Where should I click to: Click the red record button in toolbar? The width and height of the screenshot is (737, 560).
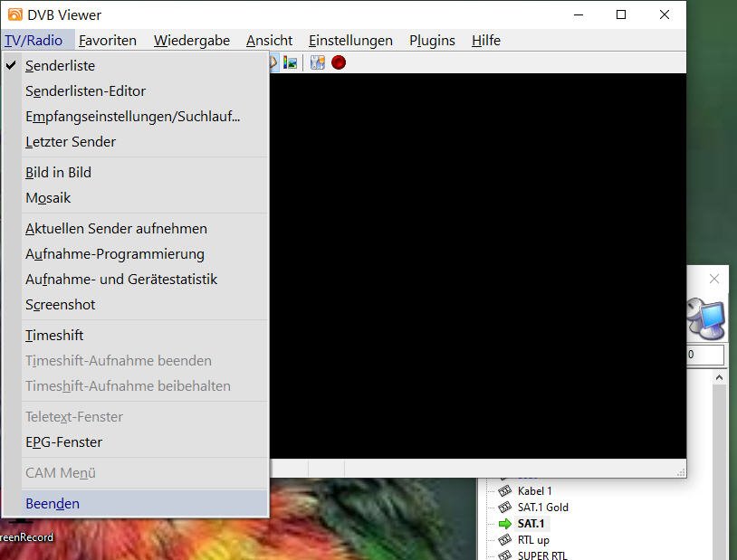point(339,62)
